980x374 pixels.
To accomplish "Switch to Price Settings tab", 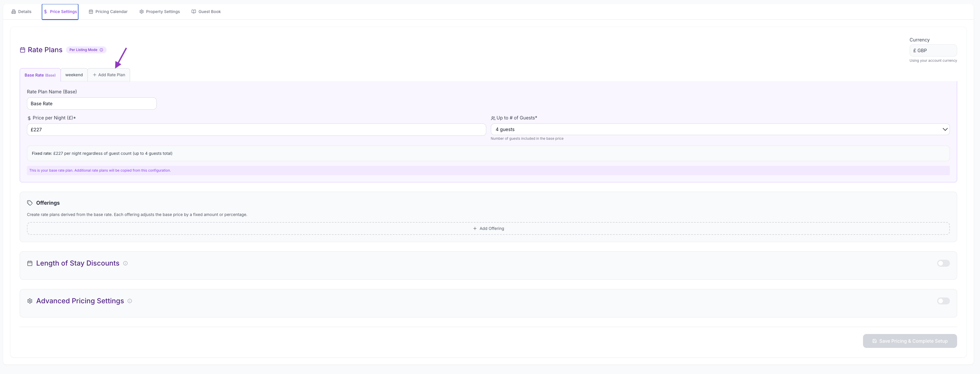I will coord(60,12).
